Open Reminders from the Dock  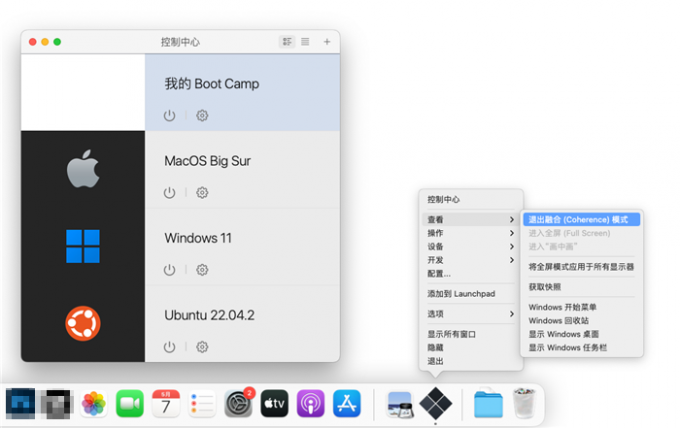tap(202, 403)
